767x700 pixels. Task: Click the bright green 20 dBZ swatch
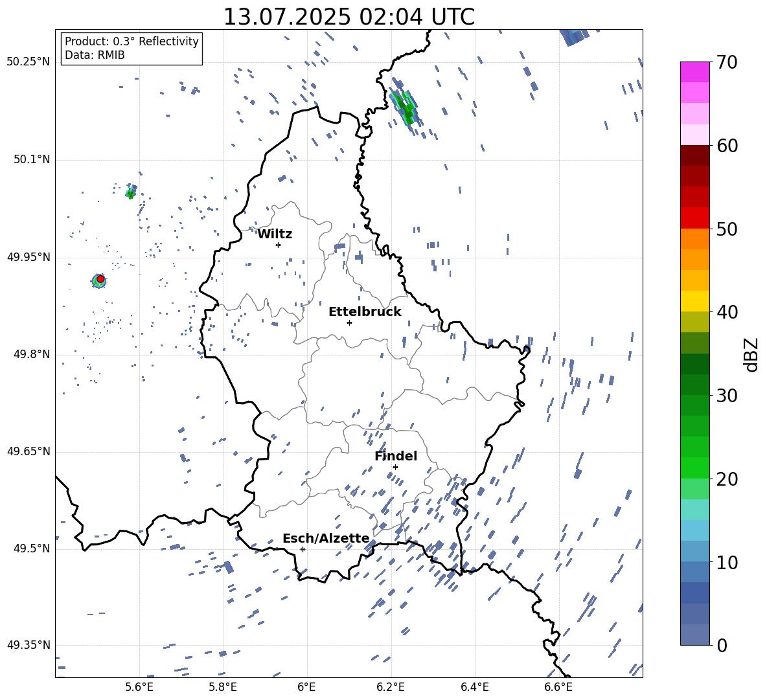pyautogui.click(x=694, y=468)
